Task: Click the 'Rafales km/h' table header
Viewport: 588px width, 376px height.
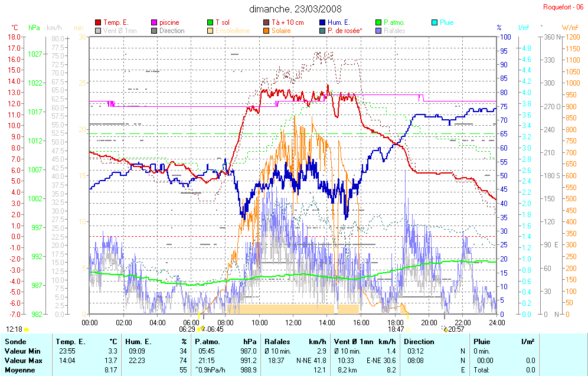Action: point(295,342)
